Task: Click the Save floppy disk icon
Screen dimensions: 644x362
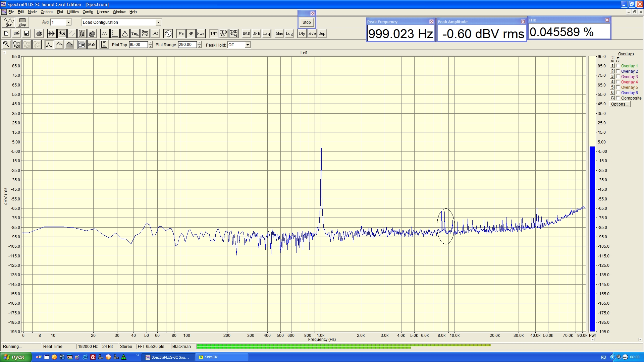Action: click(x=26, y=34)
